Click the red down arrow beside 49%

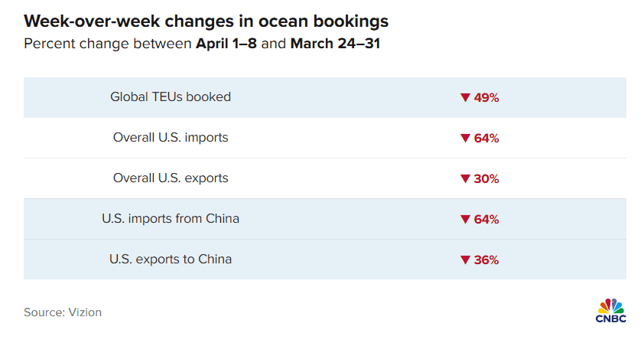[x=465, y=97]
